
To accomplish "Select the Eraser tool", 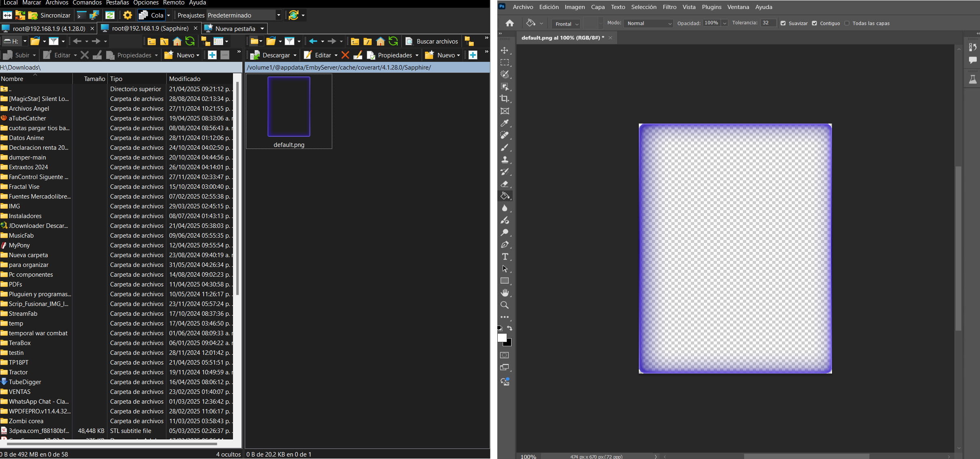I will point(505,184).
